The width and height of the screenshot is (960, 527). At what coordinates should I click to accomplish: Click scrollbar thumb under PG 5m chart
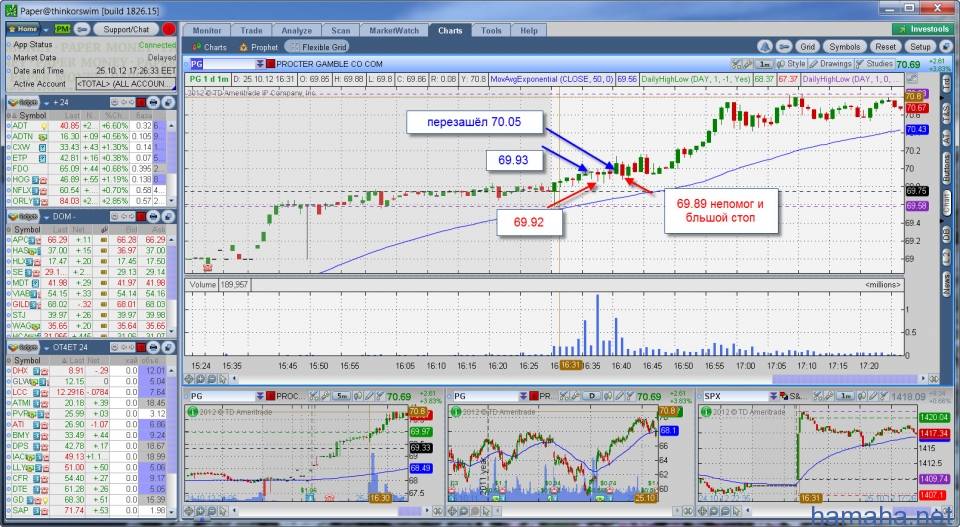[410, 510]
